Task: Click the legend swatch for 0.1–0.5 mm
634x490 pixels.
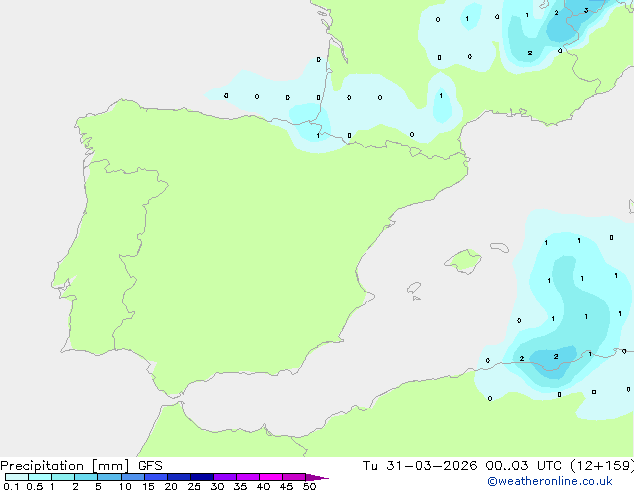Action: pyautogui.click(x=17, y=477)
